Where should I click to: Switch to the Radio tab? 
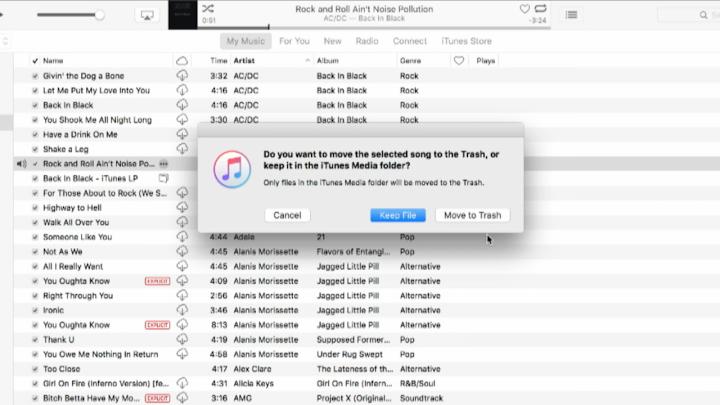[367, 41]
